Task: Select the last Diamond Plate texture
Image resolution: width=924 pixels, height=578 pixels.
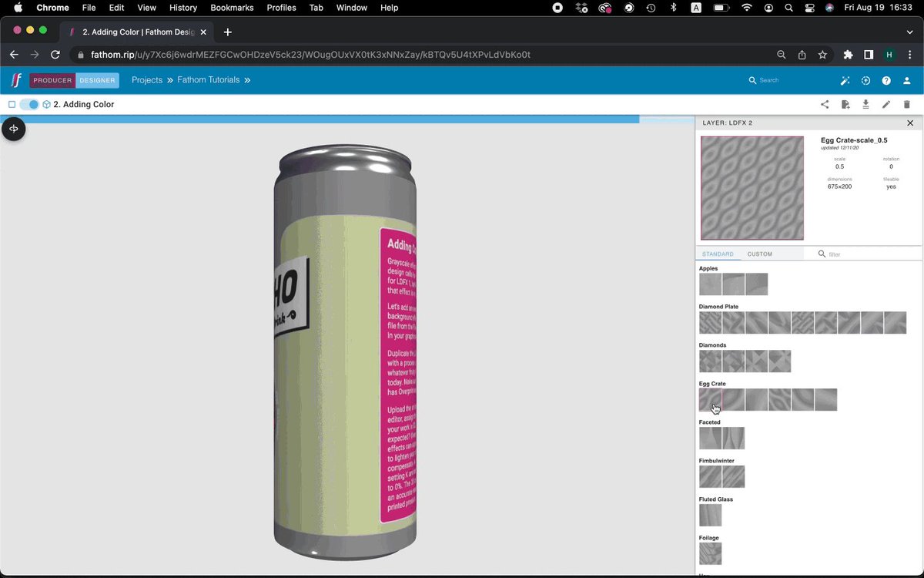Action: click(895, 323)
